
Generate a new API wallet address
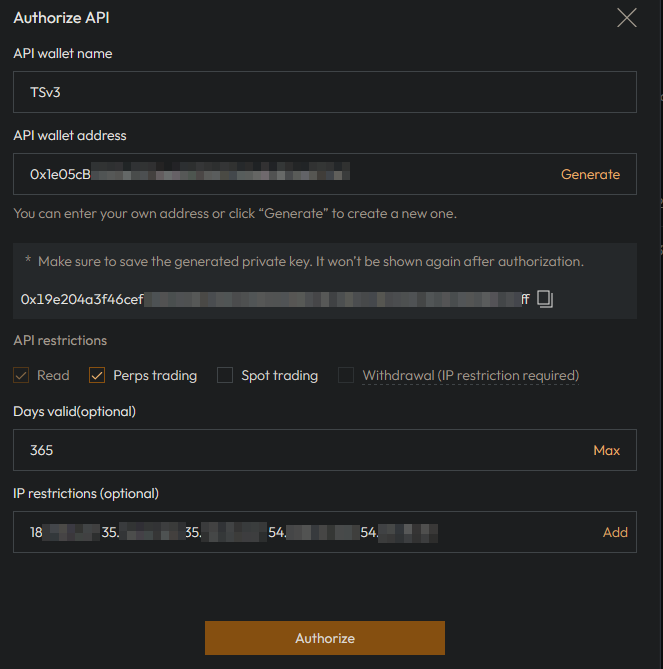[590, 174]
